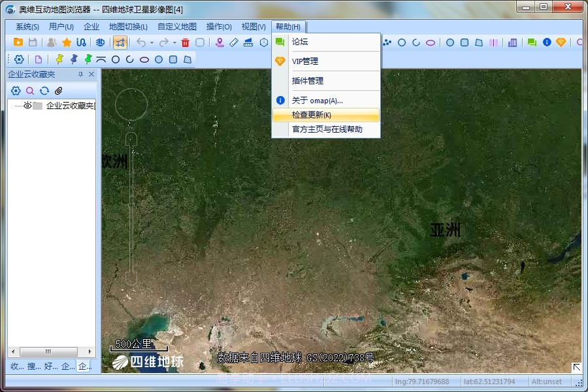The width and height of the screenshot is (588, 392).
Task: Open search in the favorites panel
Action: [x=29, y=90]
